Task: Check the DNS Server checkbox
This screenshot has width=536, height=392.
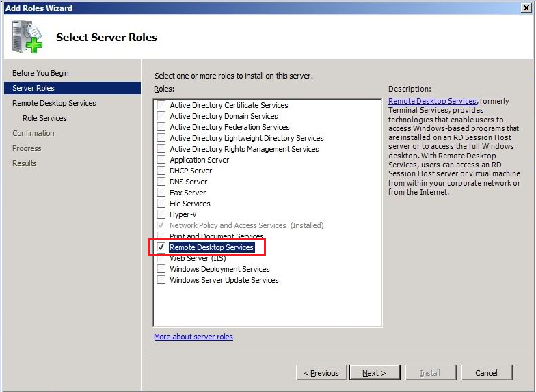Action: 161,182
